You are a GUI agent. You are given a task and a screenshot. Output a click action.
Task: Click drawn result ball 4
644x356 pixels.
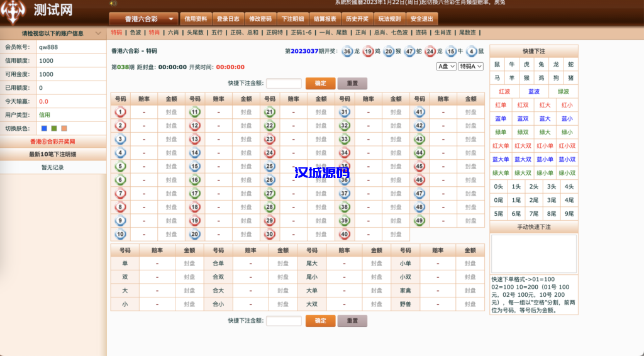point(472,52)
